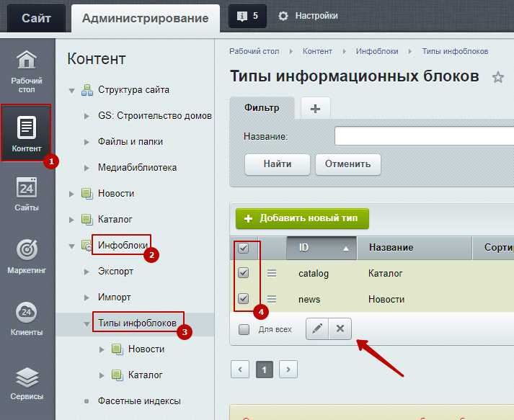Open Фасетные индексы tree item

tap(139, 401)
